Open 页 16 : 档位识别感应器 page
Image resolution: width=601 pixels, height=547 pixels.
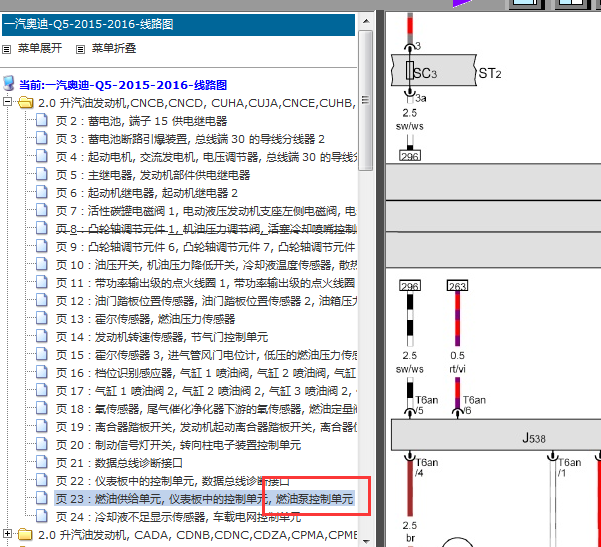tap(206, 373)
